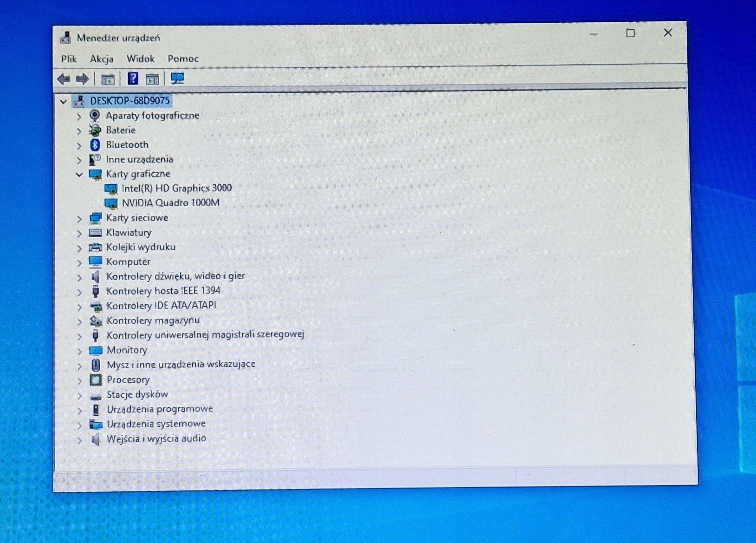Click the Monitory category icon
The image size is (756, 543).
coord(96,350)
